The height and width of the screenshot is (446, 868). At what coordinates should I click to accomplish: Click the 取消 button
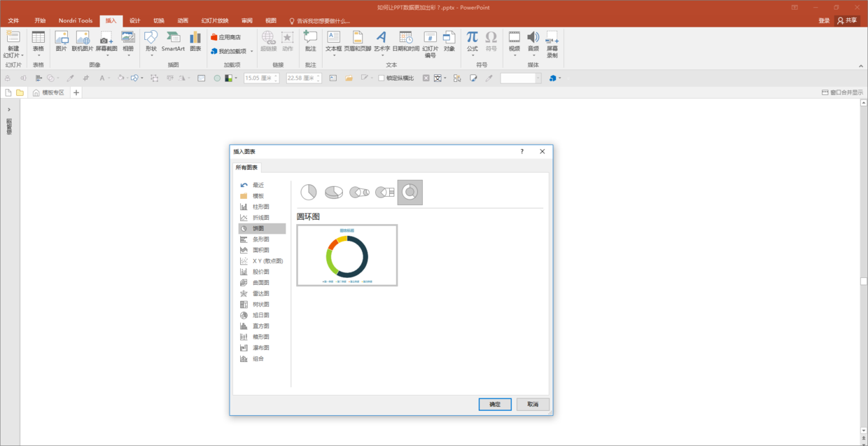[533, 405]
